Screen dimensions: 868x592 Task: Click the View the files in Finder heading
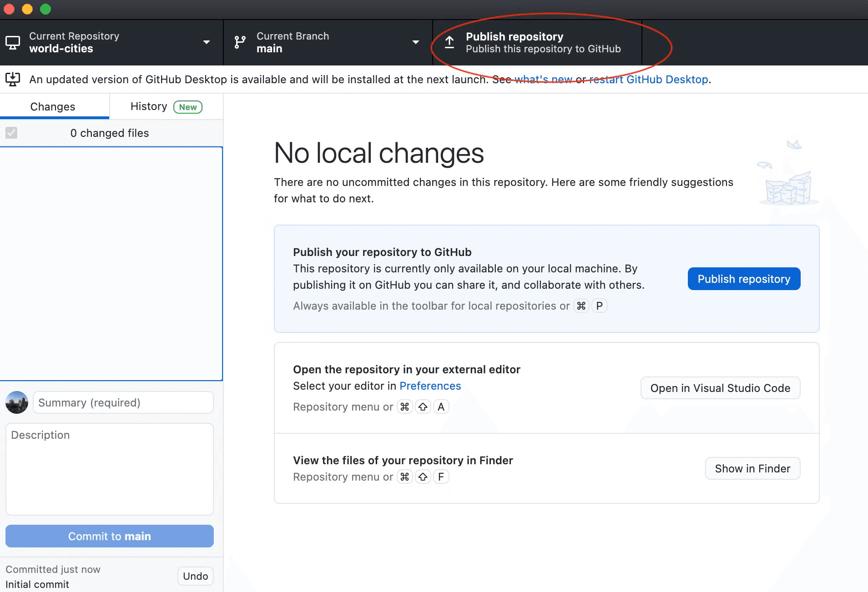coord(403,460)
